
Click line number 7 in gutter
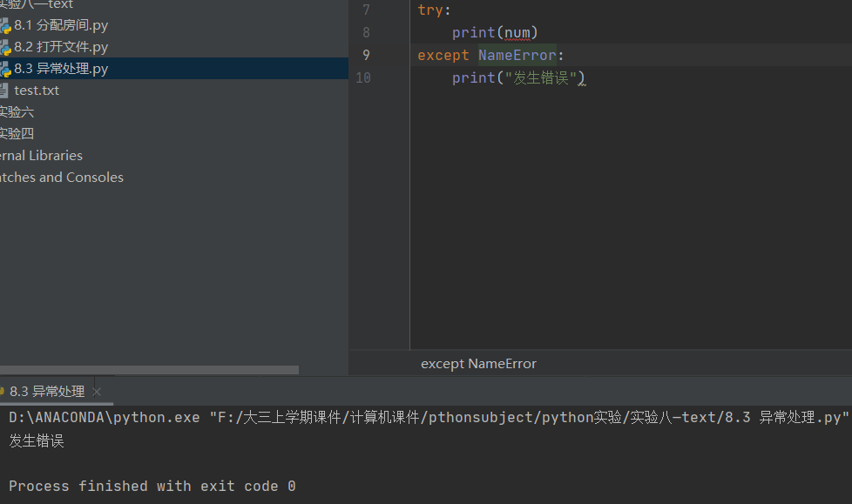[x=366, y=10]
